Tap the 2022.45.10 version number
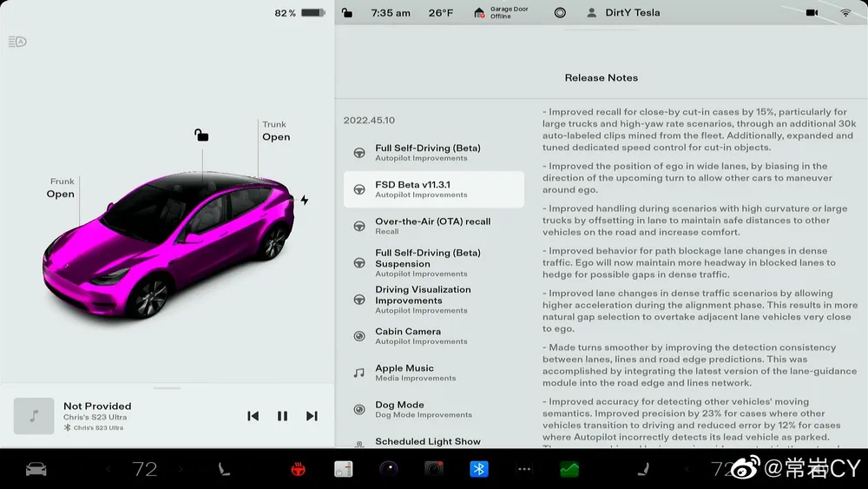 [369, 120]
